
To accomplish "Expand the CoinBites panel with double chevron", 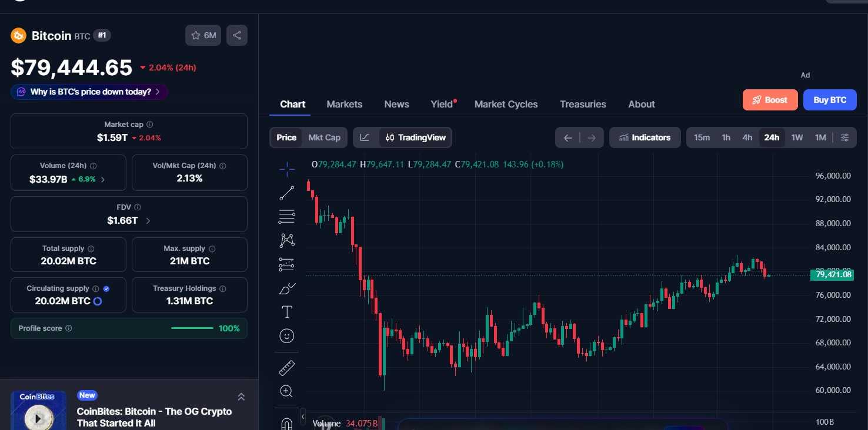I will click(241, 397).
